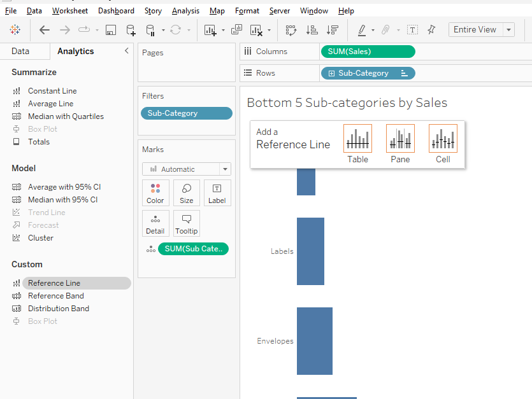Open the Size marks card
Viewport: 532px width, 399px height.
coord(186,193)
